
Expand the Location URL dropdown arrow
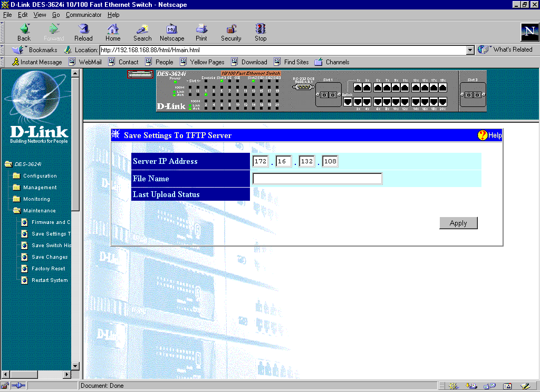point(470,50)
